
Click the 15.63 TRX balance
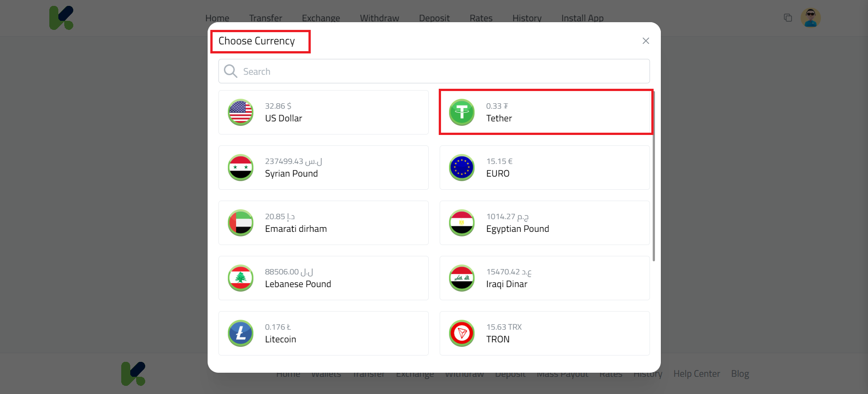[x=504, y=327]
